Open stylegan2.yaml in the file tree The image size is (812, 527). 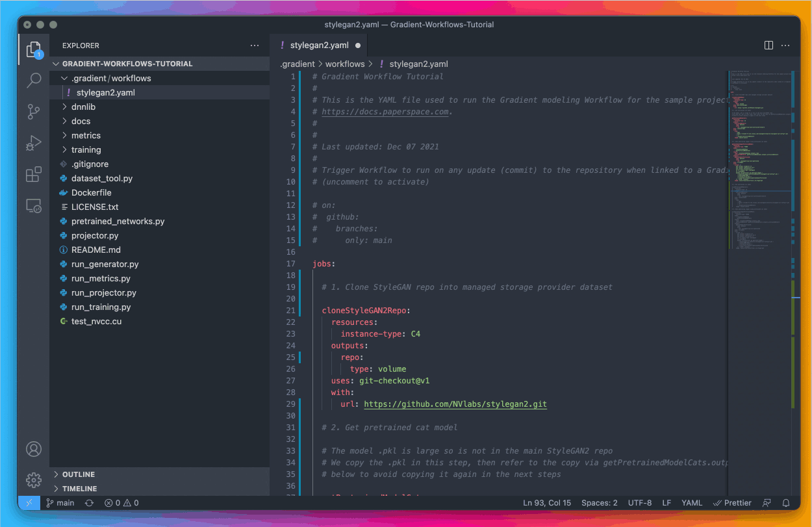click(x=160, y=92)
